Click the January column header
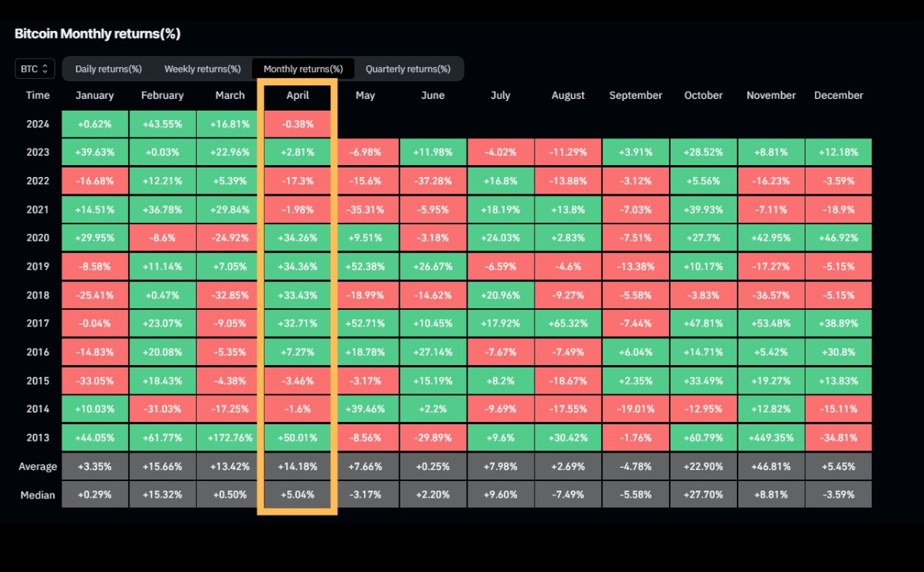Screen dimensions: 924x572 pos(94,95)
